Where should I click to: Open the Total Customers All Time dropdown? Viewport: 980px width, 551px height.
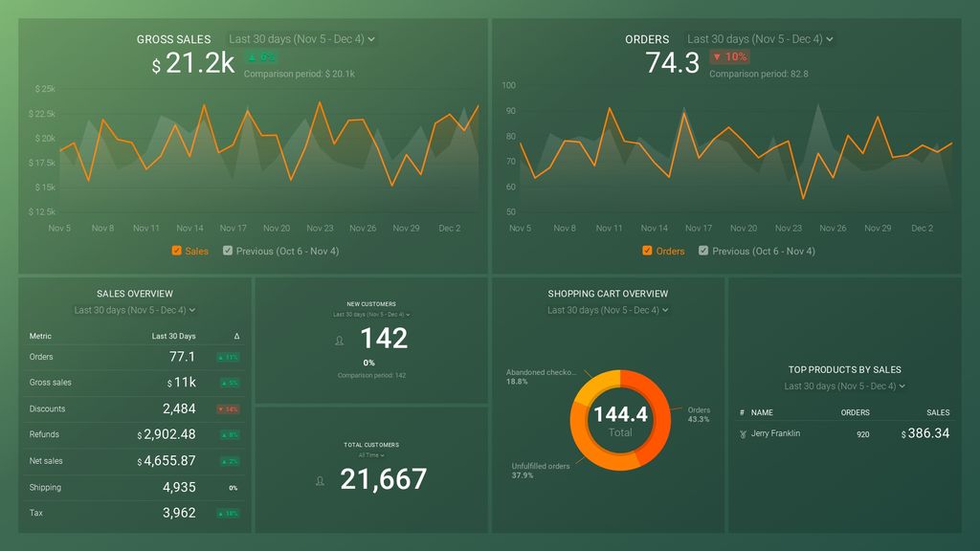(x=371, y=455)
